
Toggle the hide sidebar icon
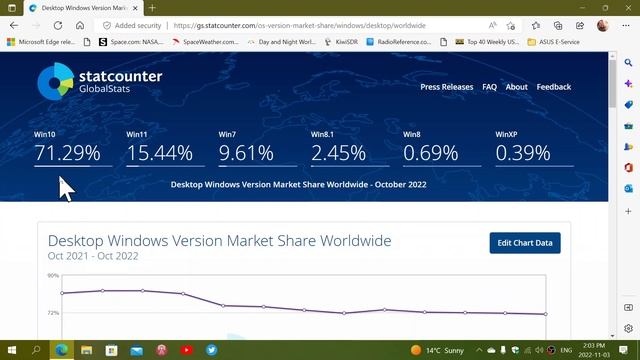point(628,307)
